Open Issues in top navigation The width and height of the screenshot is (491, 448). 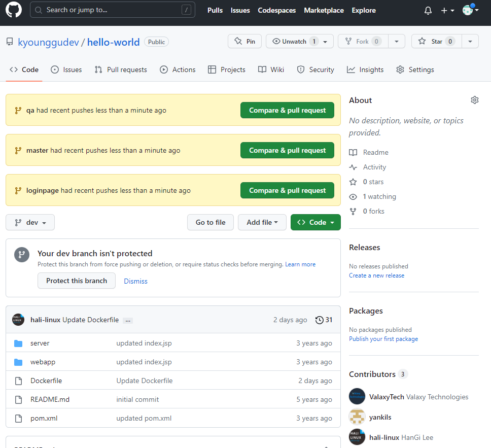pyautogui.click(x=240, y=10)
